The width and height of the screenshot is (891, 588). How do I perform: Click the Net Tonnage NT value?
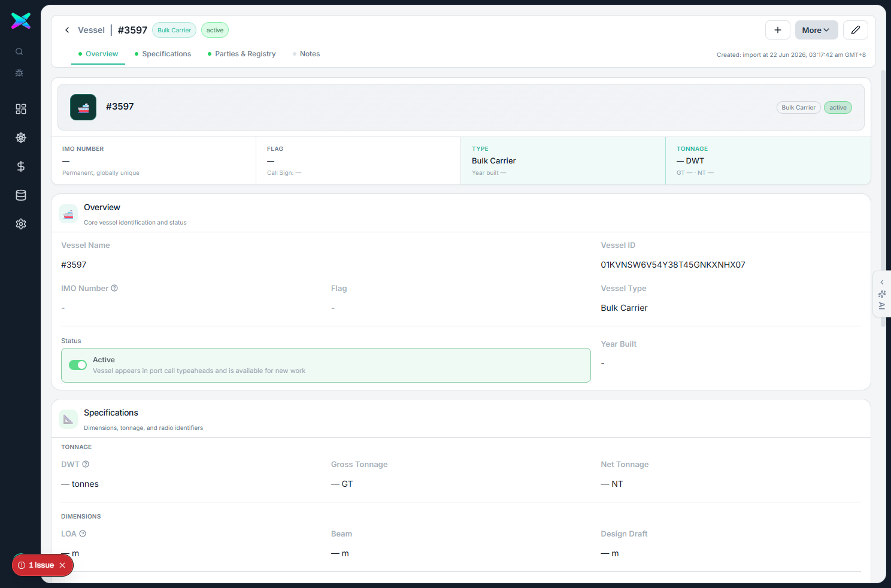click(612, 484)
